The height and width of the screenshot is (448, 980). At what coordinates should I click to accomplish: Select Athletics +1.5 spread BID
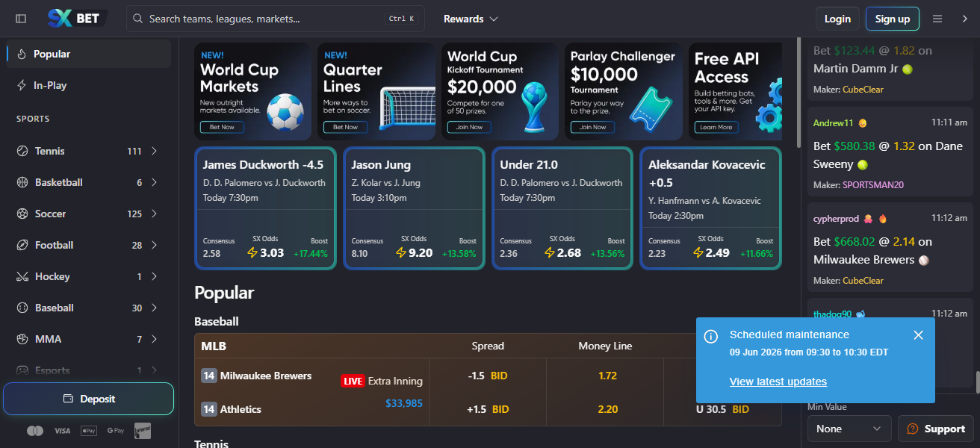pyautogui.click(x=488, y=409)
